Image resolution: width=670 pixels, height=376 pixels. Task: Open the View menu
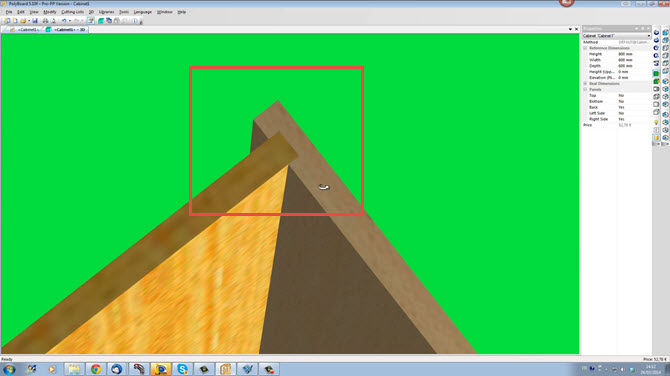click(34, 12)
